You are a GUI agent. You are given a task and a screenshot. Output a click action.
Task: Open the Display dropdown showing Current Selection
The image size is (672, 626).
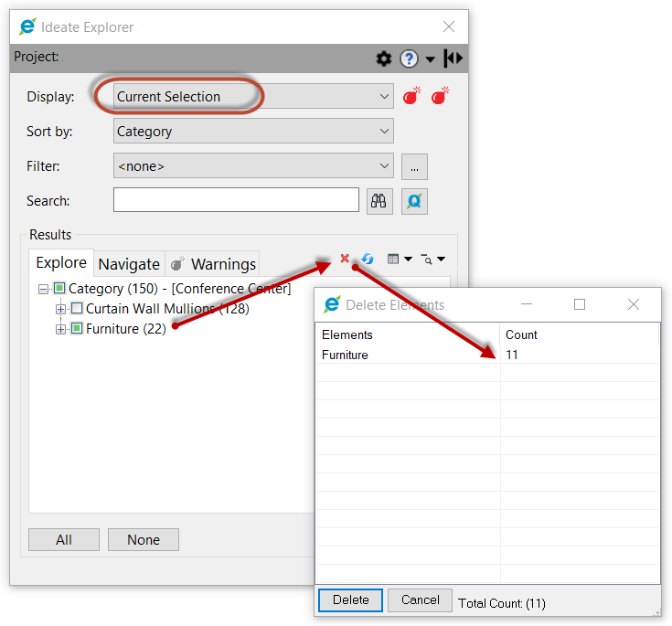tap(253, 96)
